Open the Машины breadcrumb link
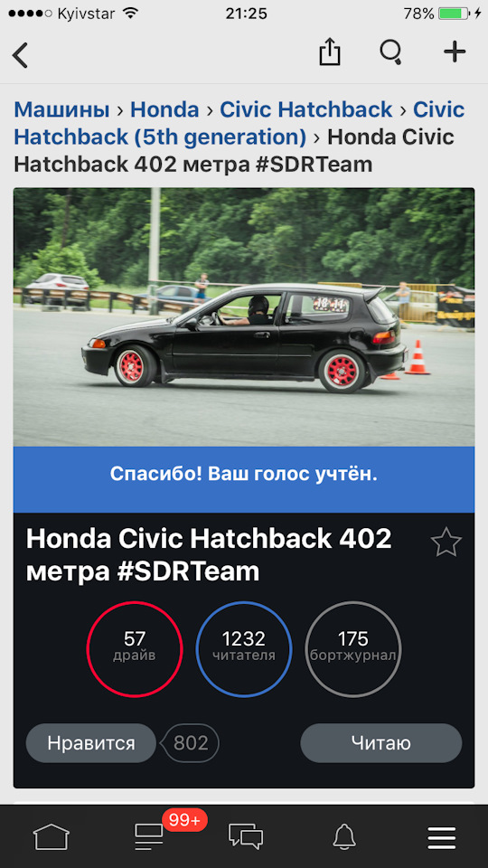488x868 pixels. [x=61, y=109]
